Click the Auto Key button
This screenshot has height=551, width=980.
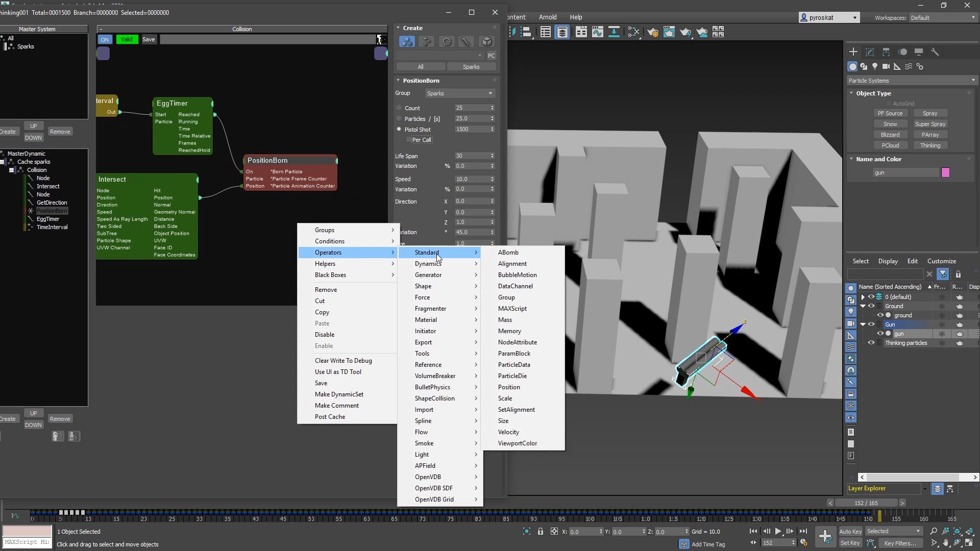point(850,532)
